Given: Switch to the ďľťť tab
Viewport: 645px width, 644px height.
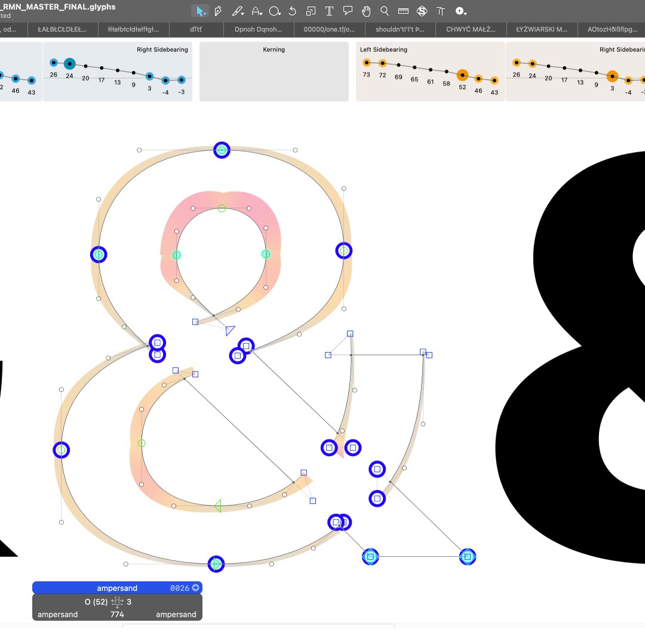Looking at the screenshot, I should [196, 29].
